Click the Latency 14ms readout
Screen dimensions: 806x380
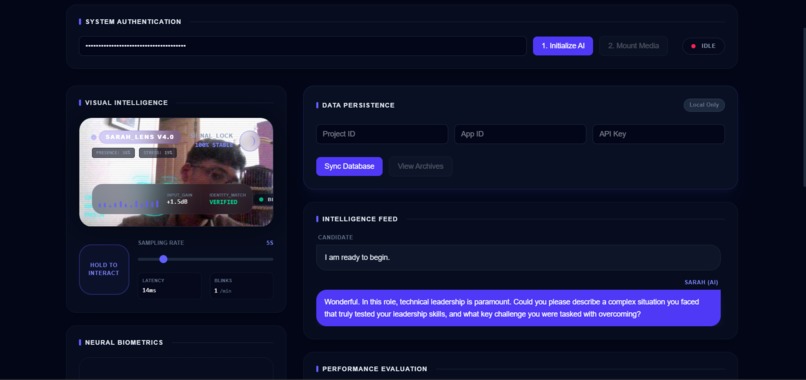click(x=170, y=285)
